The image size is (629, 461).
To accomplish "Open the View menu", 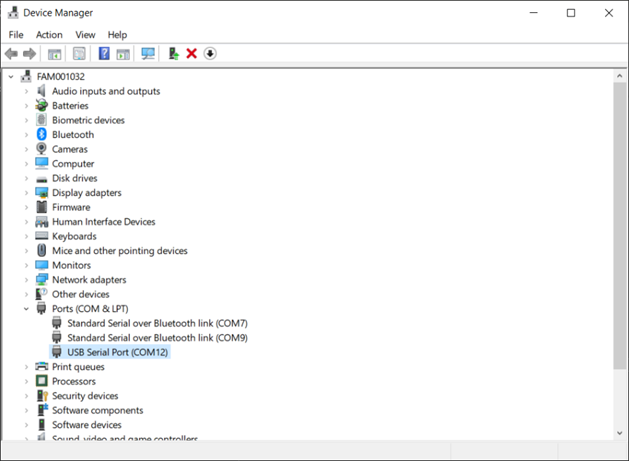I will [85, 35].
